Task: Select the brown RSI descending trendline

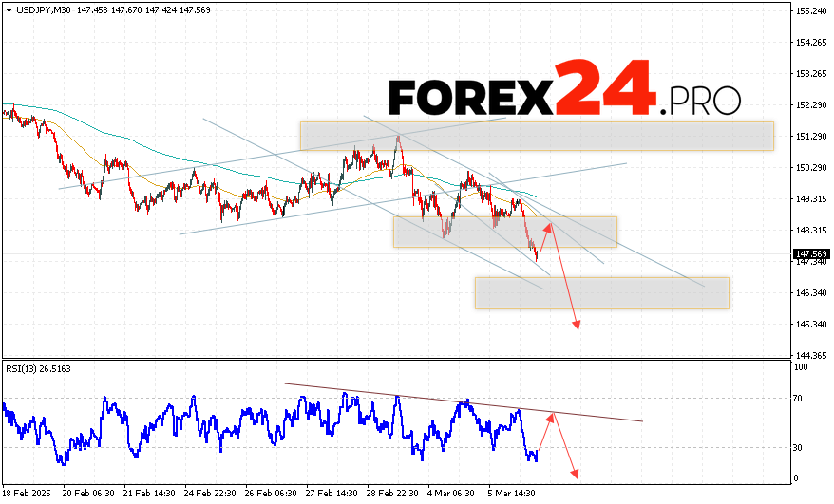Action: coord(464,402)
